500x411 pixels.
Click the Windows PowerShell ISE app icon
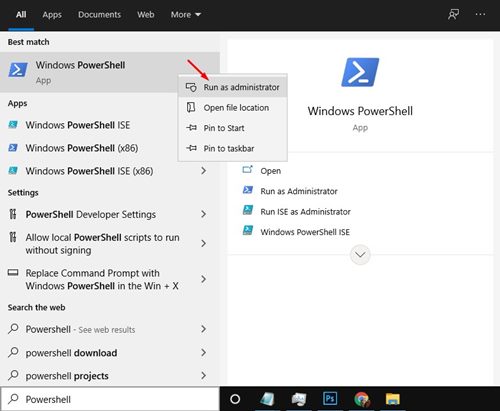pyautogui.click(x=13, y=125)
